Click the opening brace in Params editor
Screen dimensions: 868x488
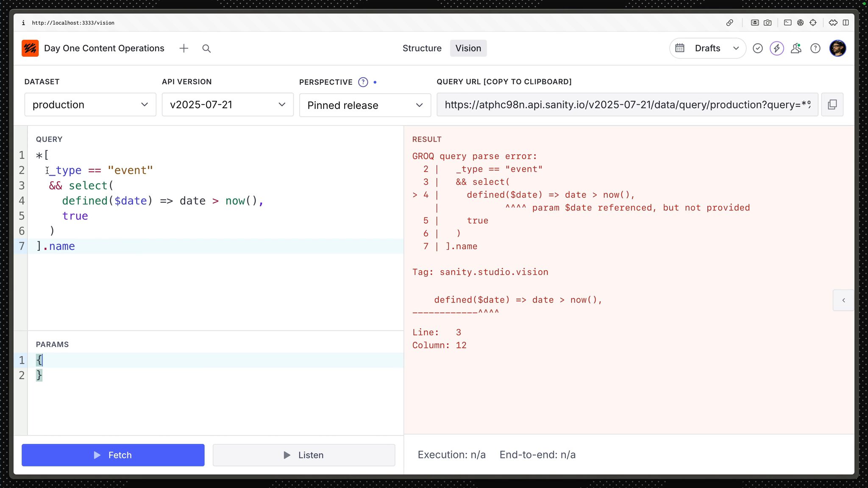point(39,360)
